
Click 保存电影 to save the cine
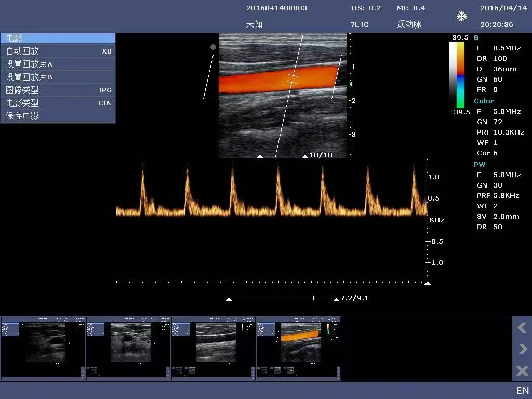(x=58, y=116)
